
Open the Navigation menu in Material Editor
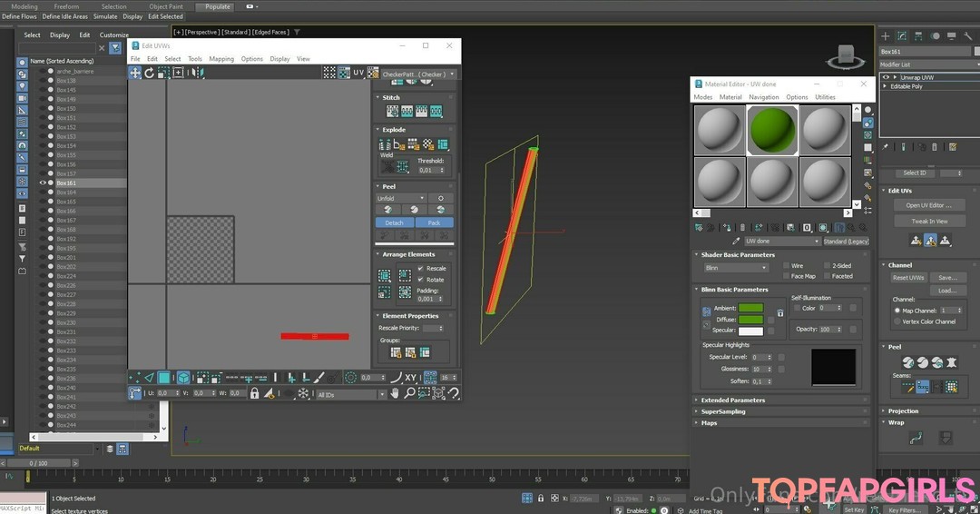(763, 97)
